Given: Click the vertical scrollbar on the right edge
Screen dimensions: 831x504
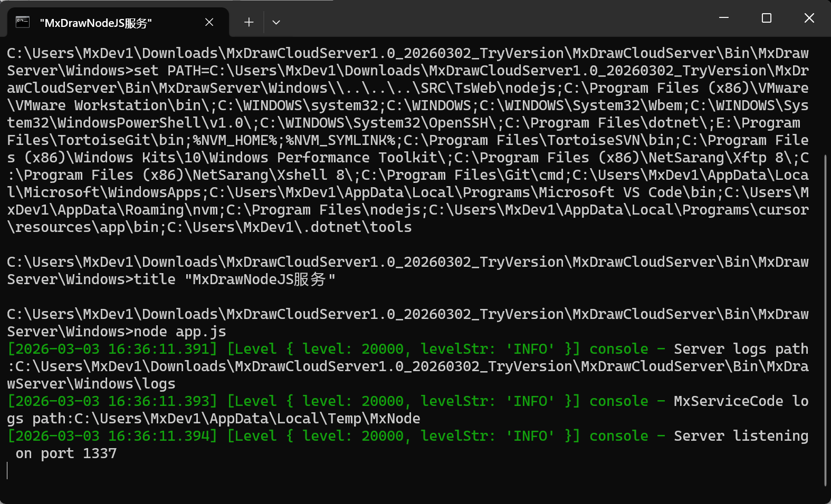Looking at the screenshot, I should pyautogui.click(x=825, y=264).
